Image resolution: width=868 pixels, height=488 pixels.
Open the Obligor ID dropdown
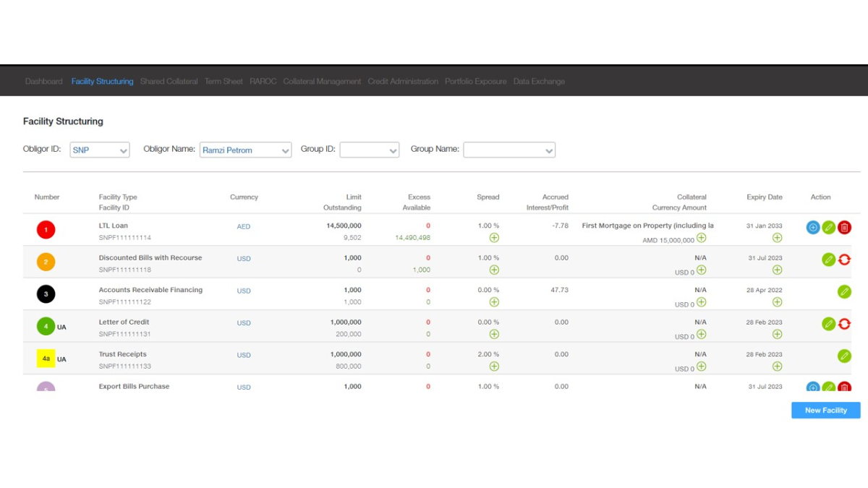[x=100, y=150]
